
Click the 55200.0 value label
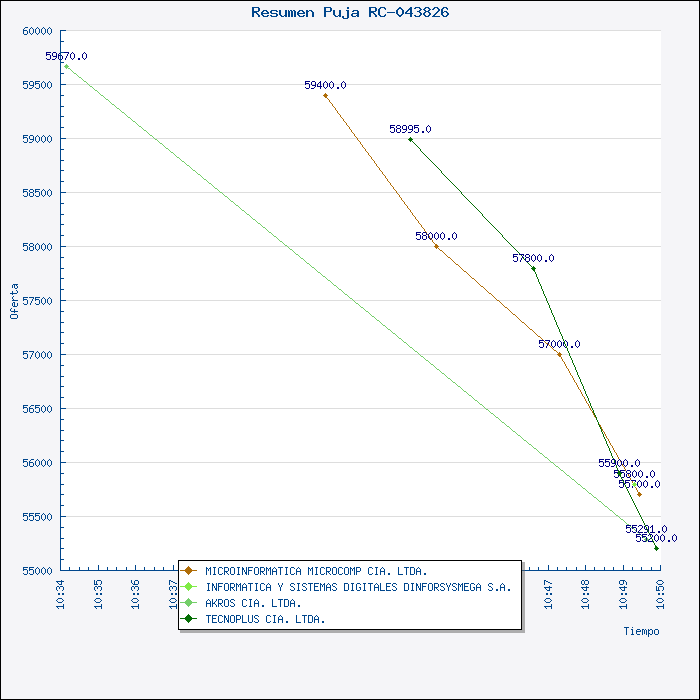pyautogui.click(x=655, y=538)
